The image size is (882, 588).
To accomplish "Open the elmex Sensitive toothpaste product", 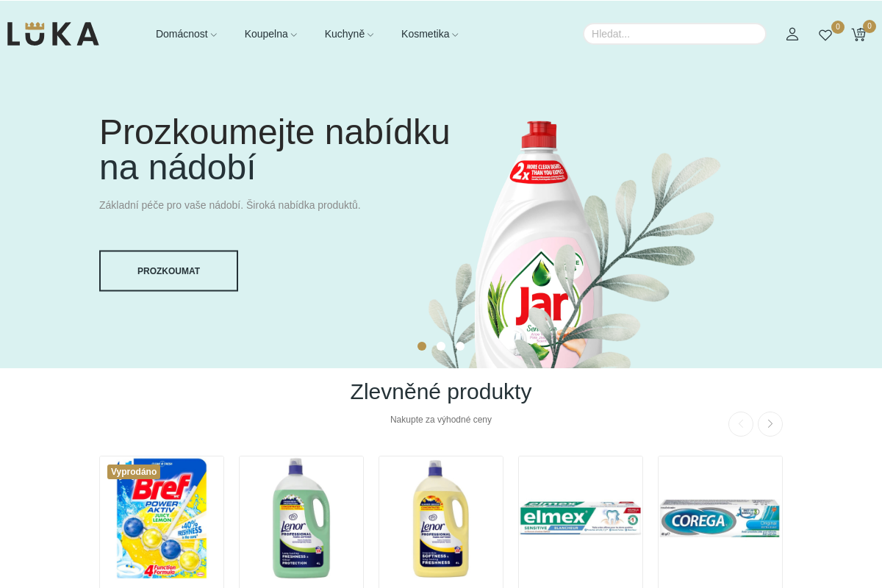I will [x=581, y=518].
